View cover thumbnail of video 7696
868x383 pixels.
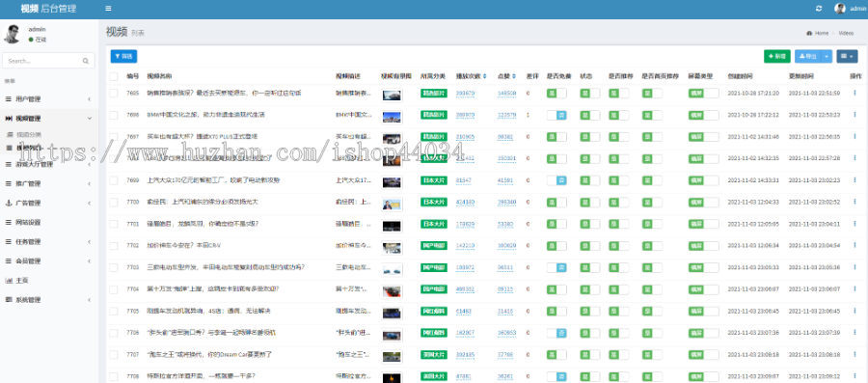392,117
